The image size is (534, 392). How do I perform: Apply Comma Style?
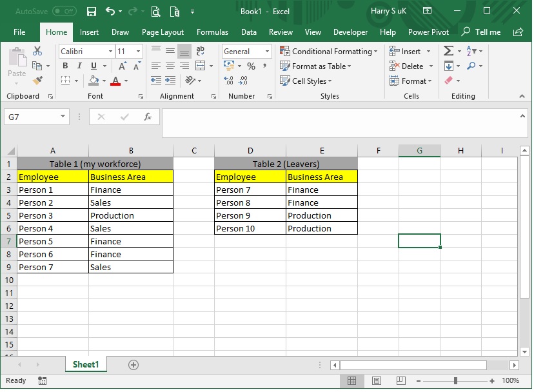tap(264, 65)
